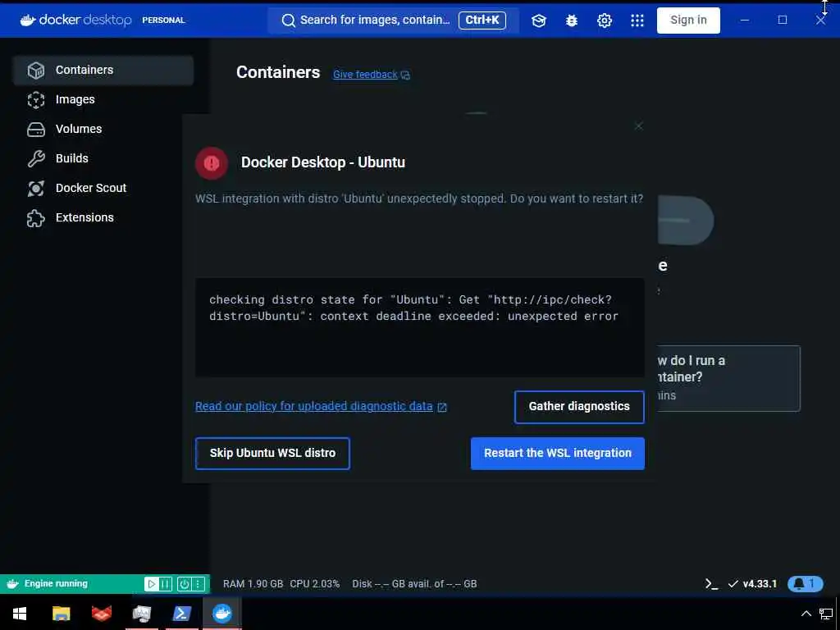Click the Extensions puzzle icon

(x=36, y=217)
